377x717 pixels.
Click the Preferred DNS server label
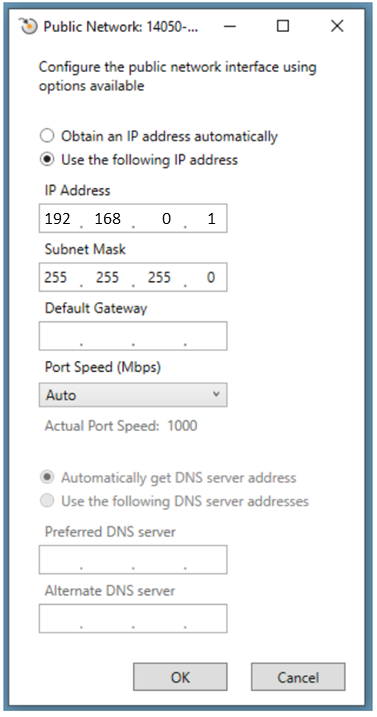[x=110, y=532]
